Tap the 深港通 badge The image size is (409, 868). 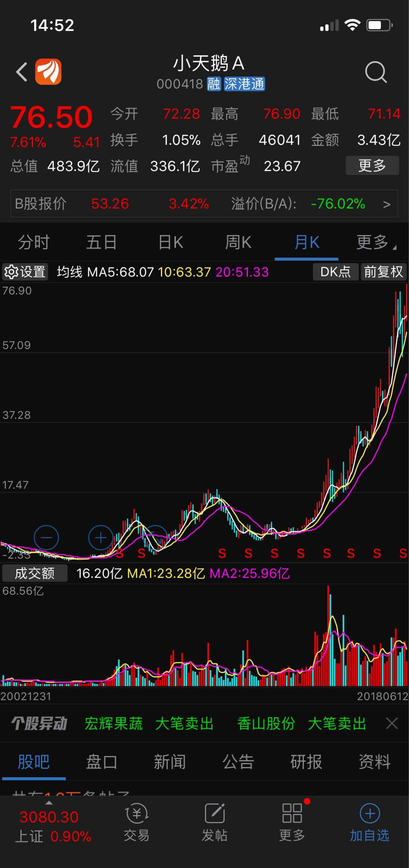[x=244, y=84]
